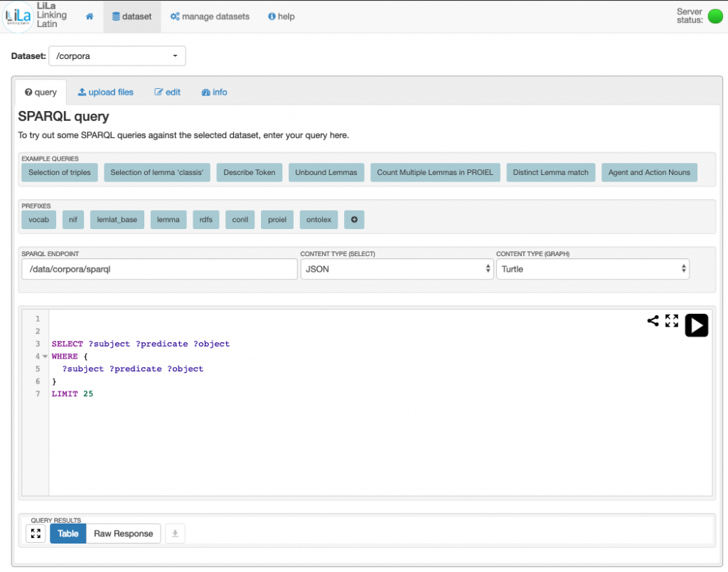Screen dimensions: 728x572
Task: Open the dataset tab in navbar
Action: point(132,16)
